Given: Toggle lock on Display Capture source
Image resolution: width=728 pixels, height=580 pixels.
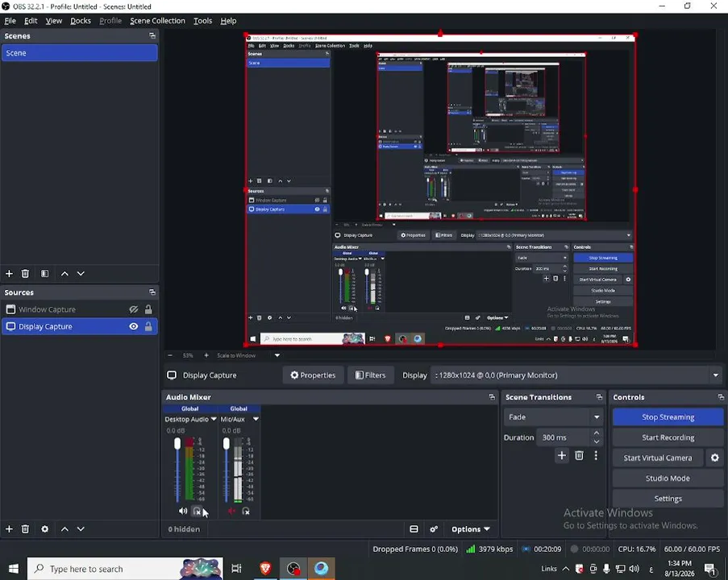Looking at the screenshot, I should [148, 327].
